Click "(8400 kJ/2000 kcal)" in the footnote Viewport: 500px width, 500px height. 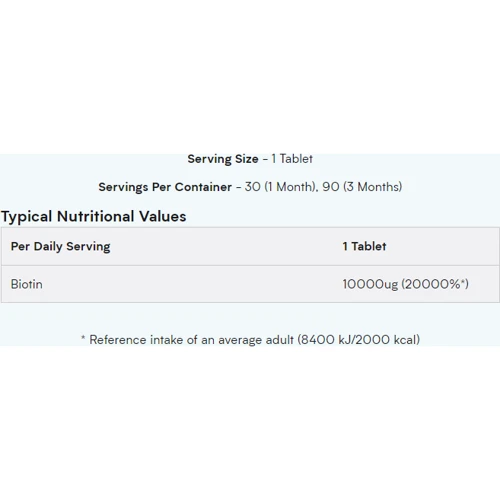(x=359, y=340)
